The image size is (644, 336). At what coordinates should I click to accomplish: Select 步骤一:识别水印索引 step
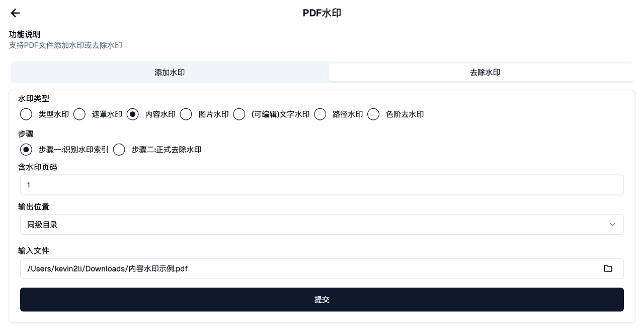[26, 150]
